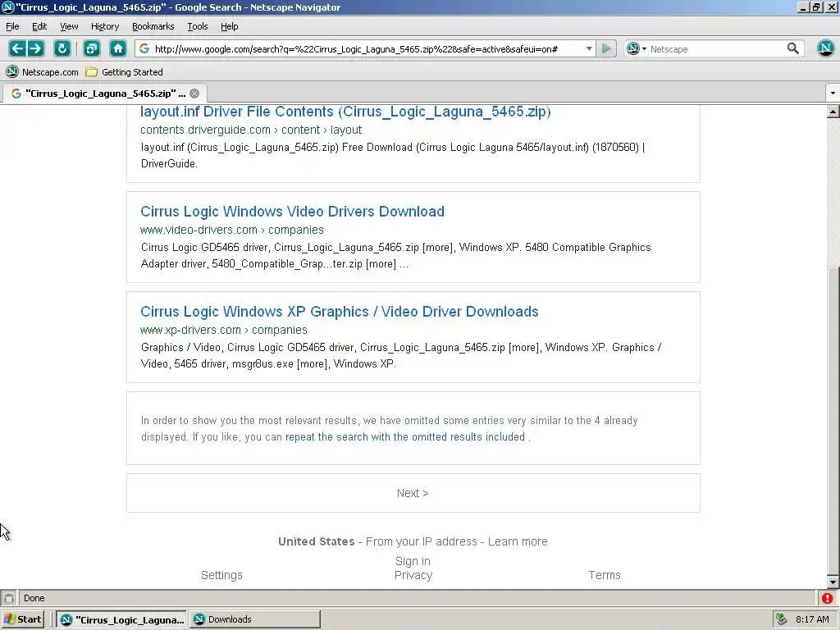
Task: Focus the URL address field
Action: (367, 48)
